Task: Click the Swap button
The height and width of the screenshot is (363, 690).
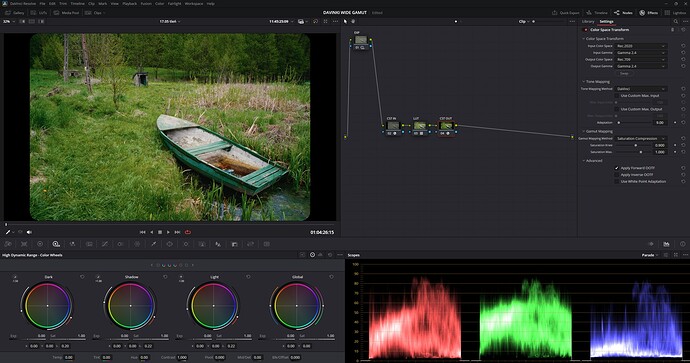Action: (x=624, y=73)
